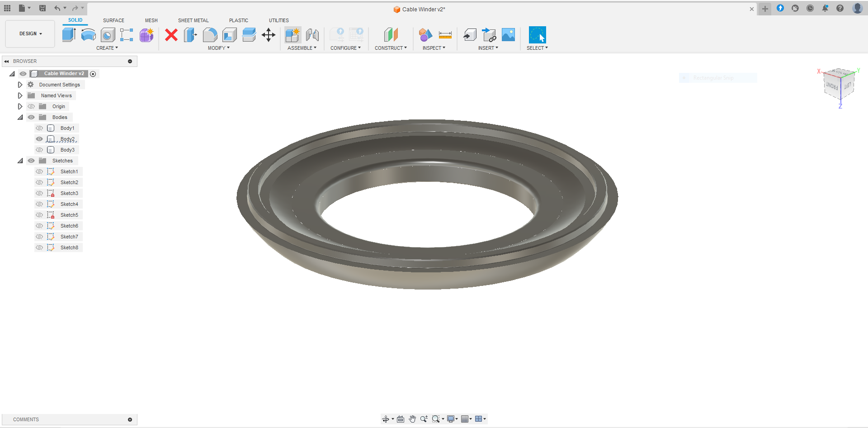Select the Revolve tool
This screenshot has height=428, width=868.
click(x=88, y=35)
